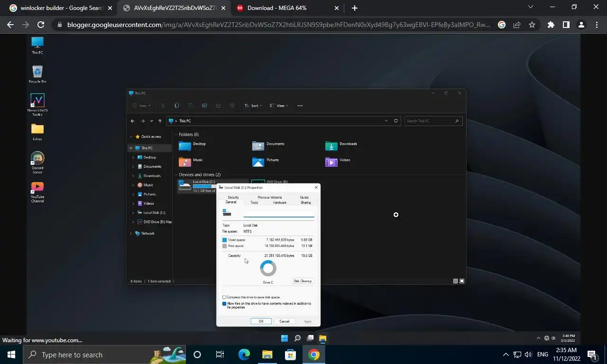Viewport: 607px width, 364px height.
Task: Open Cortana from the taskbar
Action: pyautogui.click(x=197, y=355)
